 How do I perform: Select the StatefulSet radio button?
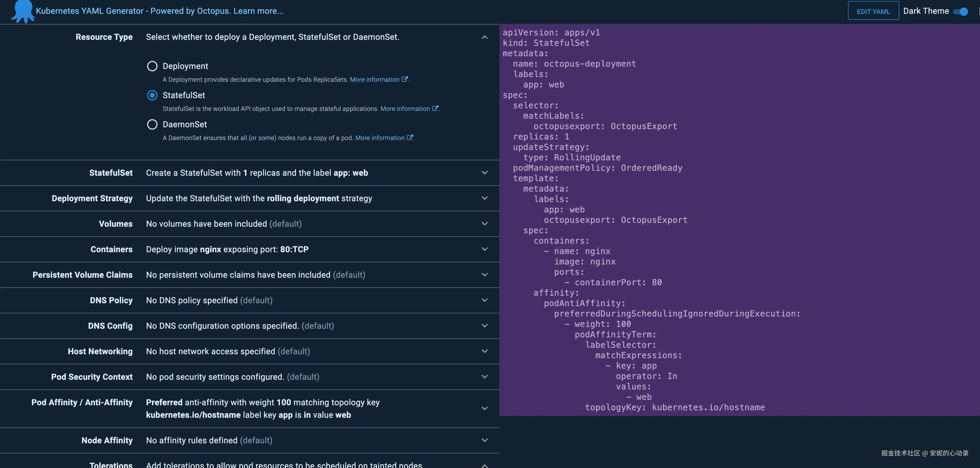(x=152, y=95)
